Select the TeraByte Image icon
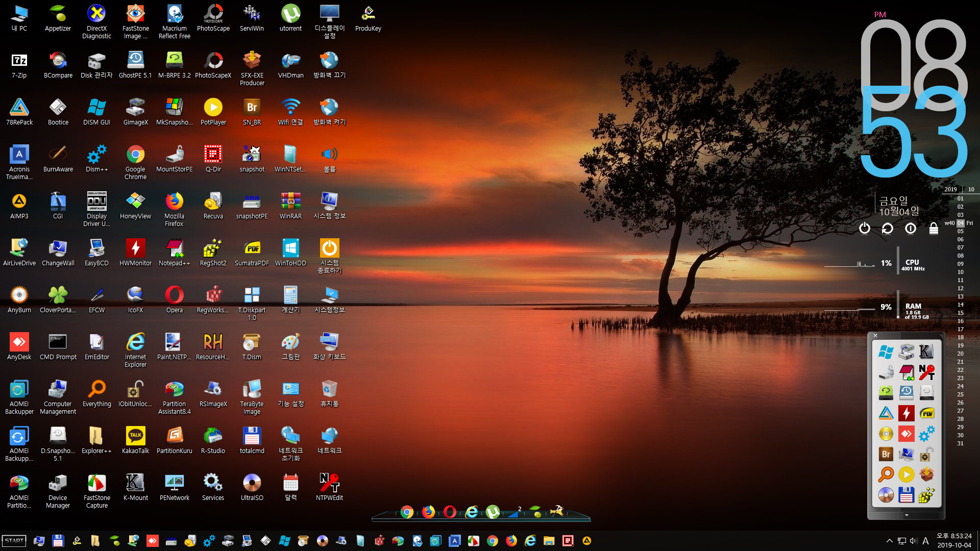The width and height of the screenshot is (980, 551). [252, 397]
